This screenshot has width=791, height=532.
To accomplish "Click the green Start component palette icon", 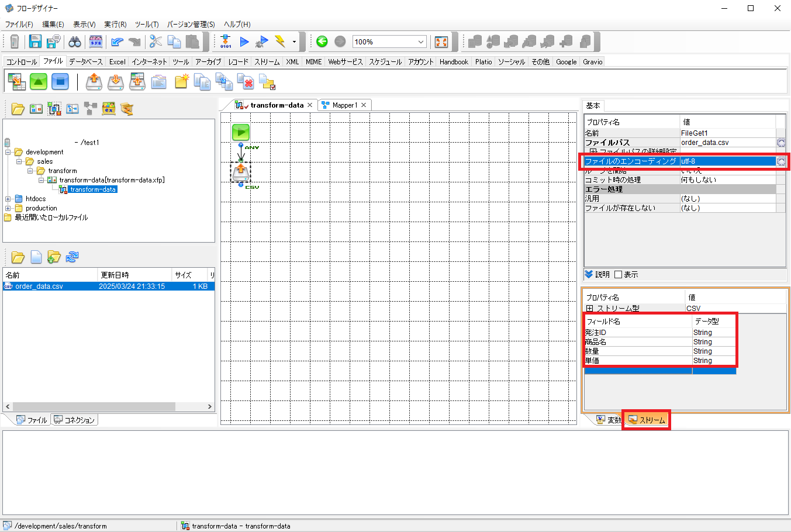I will 38,81.
